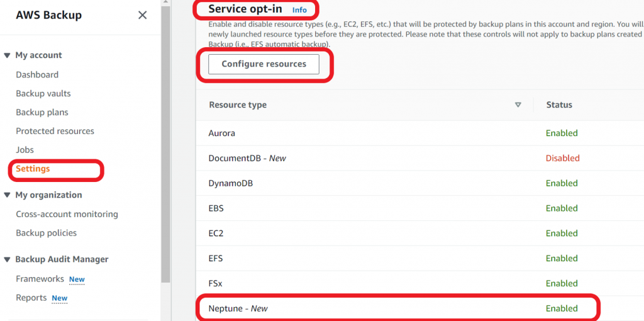Select Settings in the sidebar
The height and width of the screenshot is (321, 644).
pos(33,169)
